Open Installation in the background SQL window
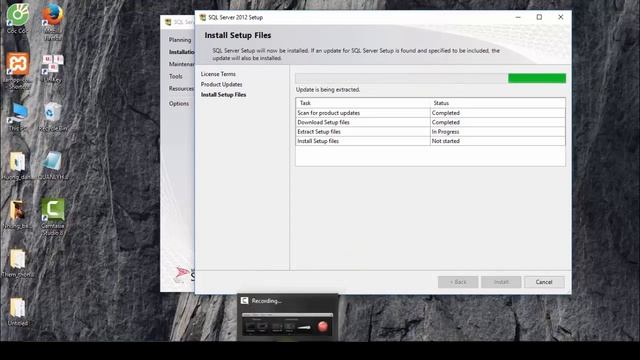The height and width of the screenshot is (360, 640). pyautogui.click(x=182, y=52)
